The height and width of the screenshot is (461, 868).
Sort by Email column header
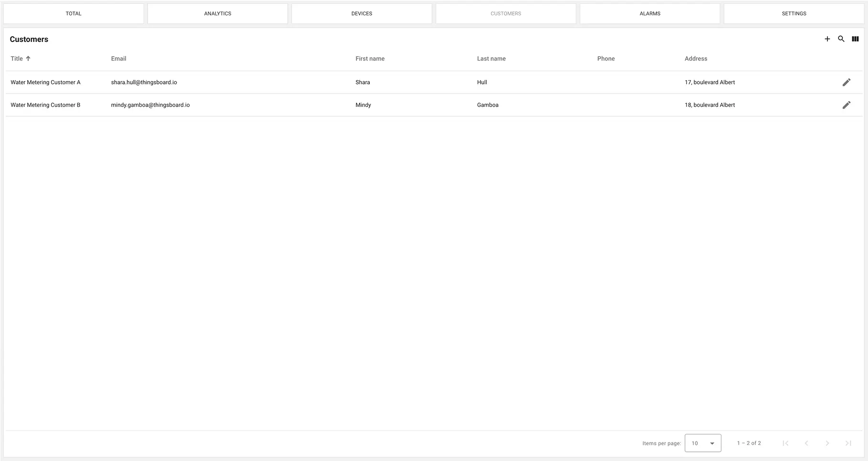(x=118, y=59)
